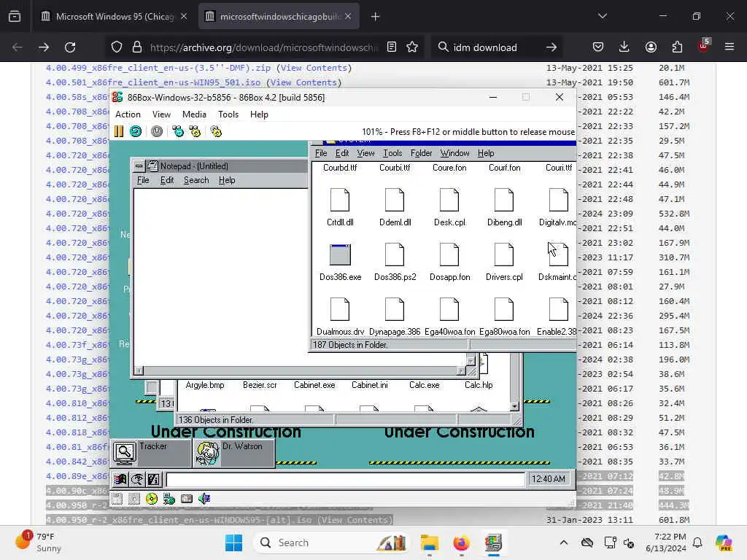
Task: Open the System folder window's Tools menu
Action: point(392,153)
